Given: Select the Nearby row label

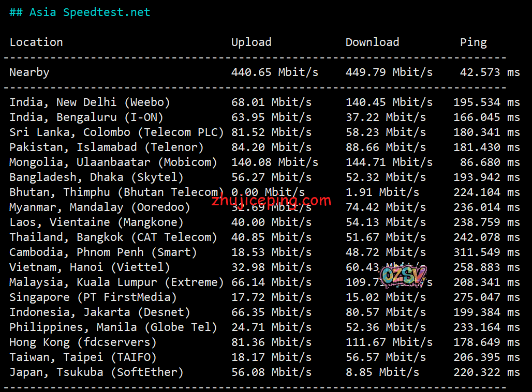Looking at the screenshot, I should pos(29,72).
